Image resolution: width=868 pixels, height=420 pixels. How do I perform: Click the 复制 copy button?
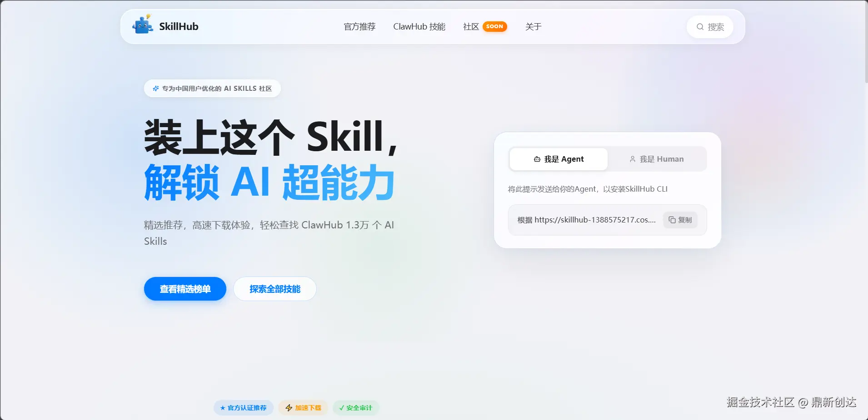pyautogui.click(x=680, y=220)
